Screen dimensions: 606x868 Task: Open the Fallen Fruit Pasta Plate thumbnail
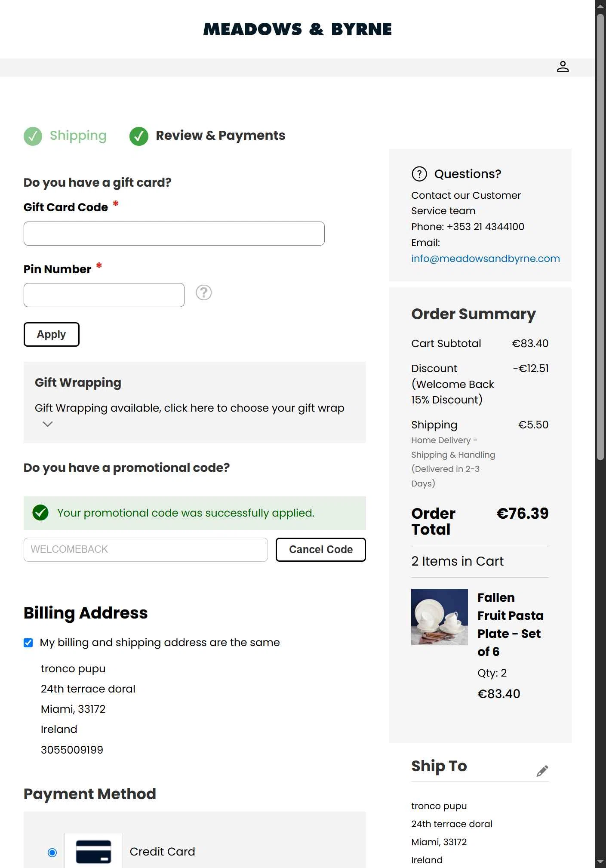(x=440, y=617)
